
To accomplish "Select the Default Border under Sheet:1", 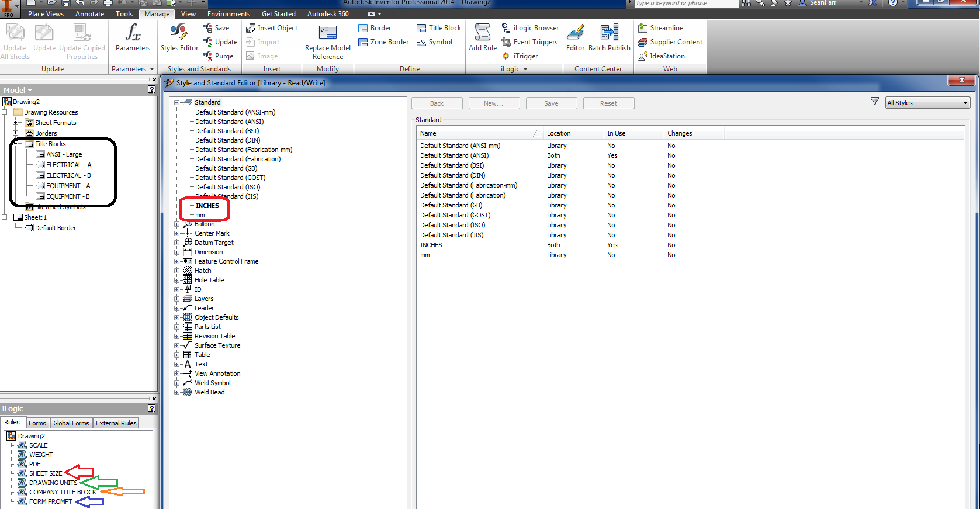I will 55,228.
